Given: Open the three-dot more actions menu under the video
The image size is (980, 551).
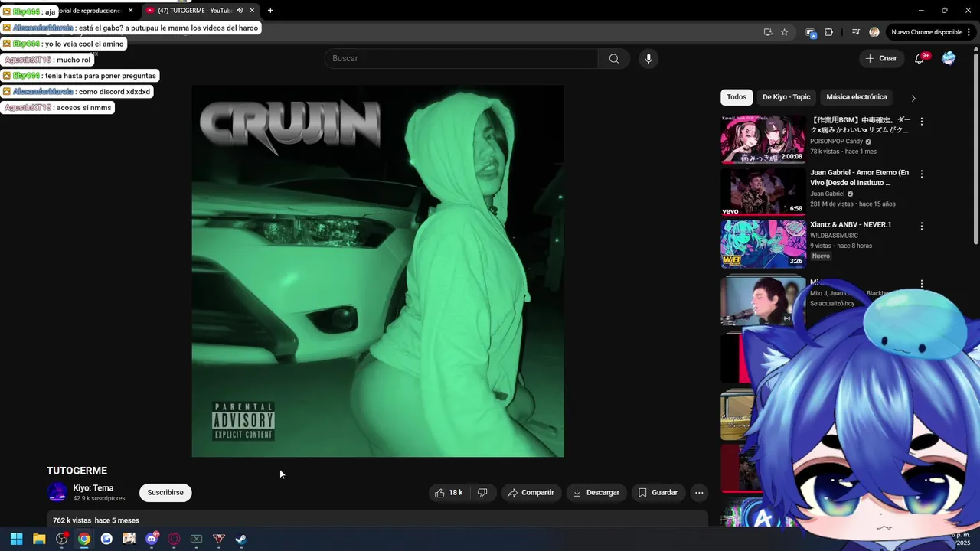Looking at the screenshot, I should coord(699,493).
